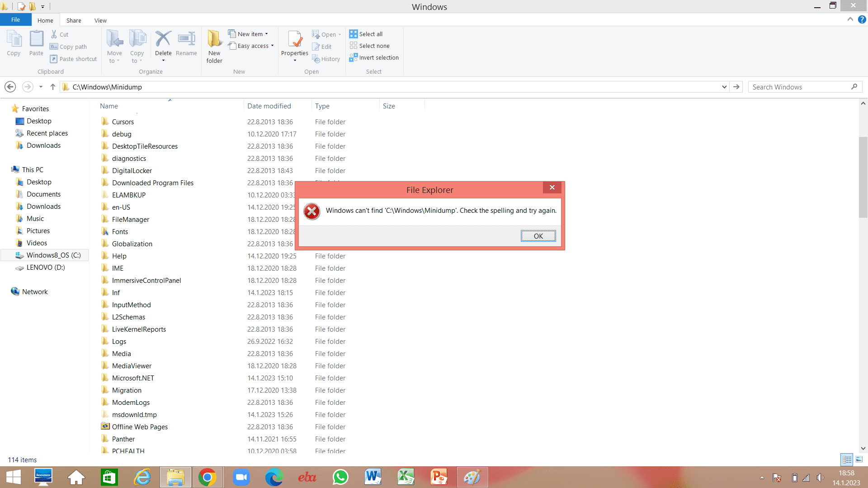Open the New item dropdown
868x488 pixels.
coord(249,34)
